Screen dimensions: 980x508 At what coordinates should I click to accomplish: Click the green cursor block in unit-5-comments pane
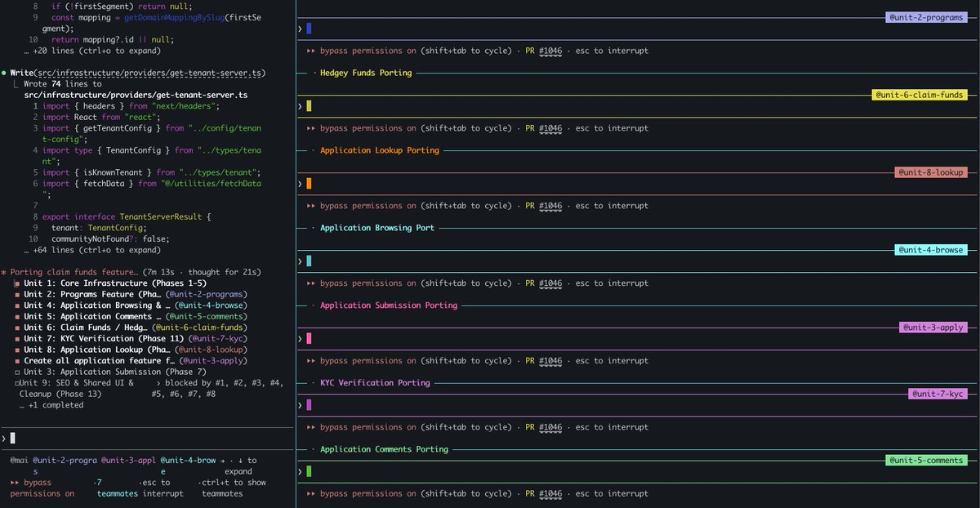coord(309,471)
